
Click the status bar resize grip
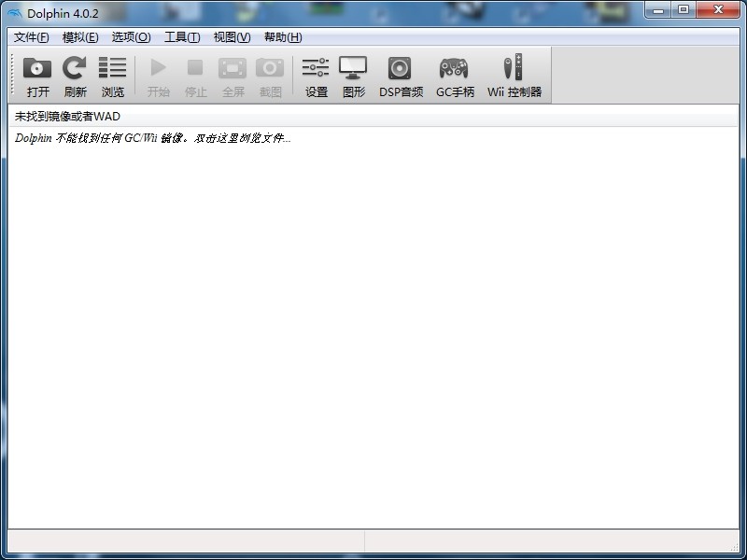(x=735, y=547)
